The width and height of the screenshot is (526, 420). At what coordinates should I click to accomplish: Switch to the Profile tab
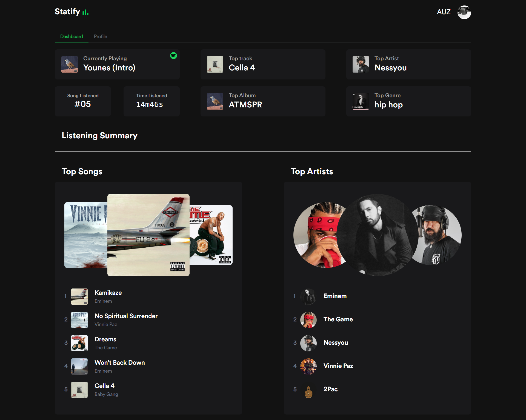point(101,36)
